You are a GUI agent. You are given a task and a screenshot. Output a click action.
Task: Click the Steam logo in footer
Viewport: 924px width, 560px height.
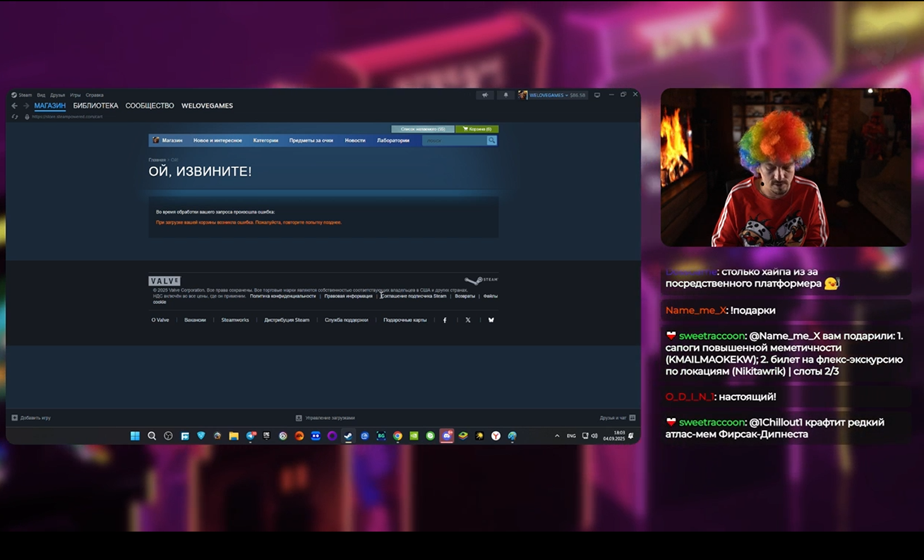481,280
